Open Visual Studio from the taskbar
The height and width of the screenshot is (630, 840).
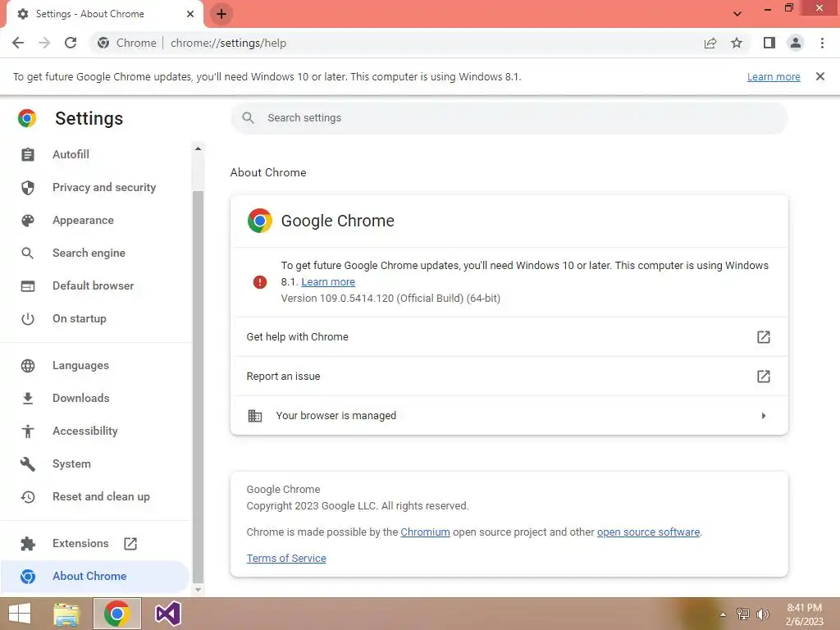click(x=167, y=614)
